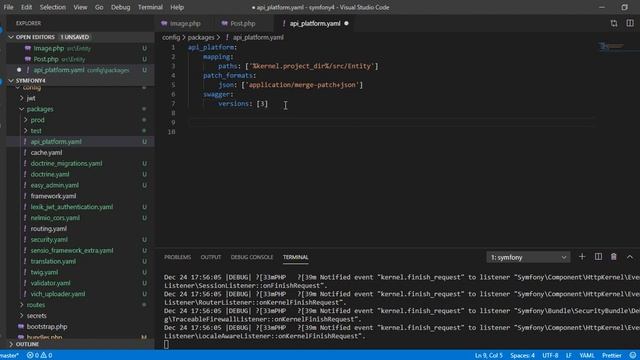This screenshot has width=640, height=360.
Task: Open the Help menu
Action: 177,7
